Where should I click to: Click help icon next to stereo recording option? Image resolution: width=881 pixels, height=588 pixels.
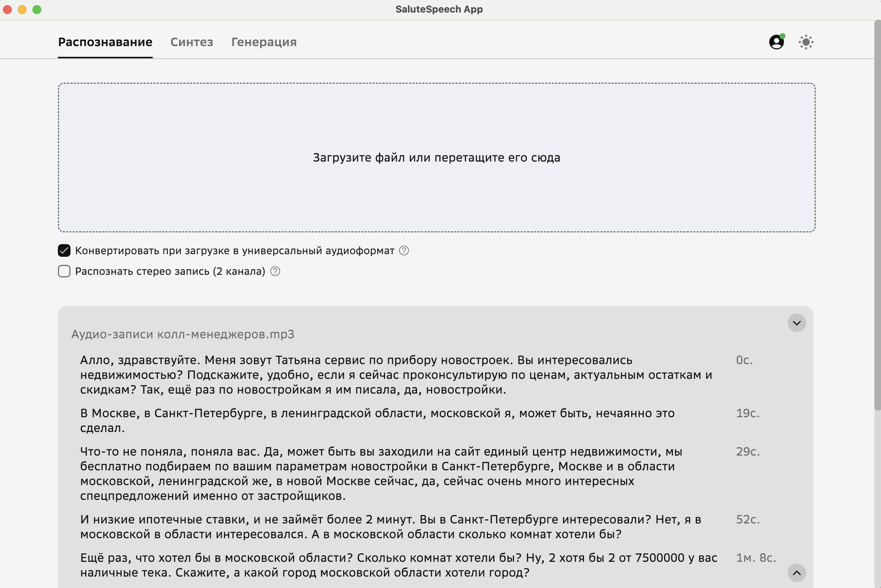(275, 271)
